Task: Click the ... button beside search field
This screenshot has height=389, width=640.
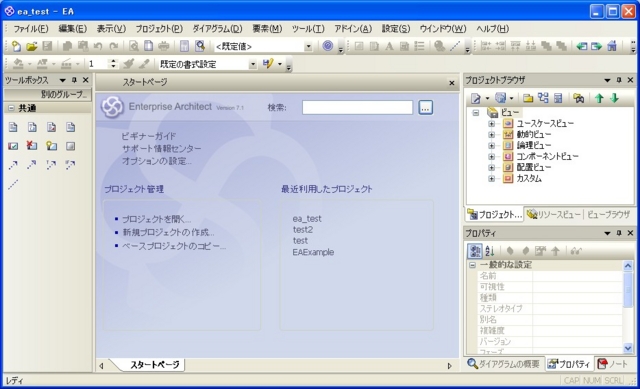Action: [x=425, y=108]
